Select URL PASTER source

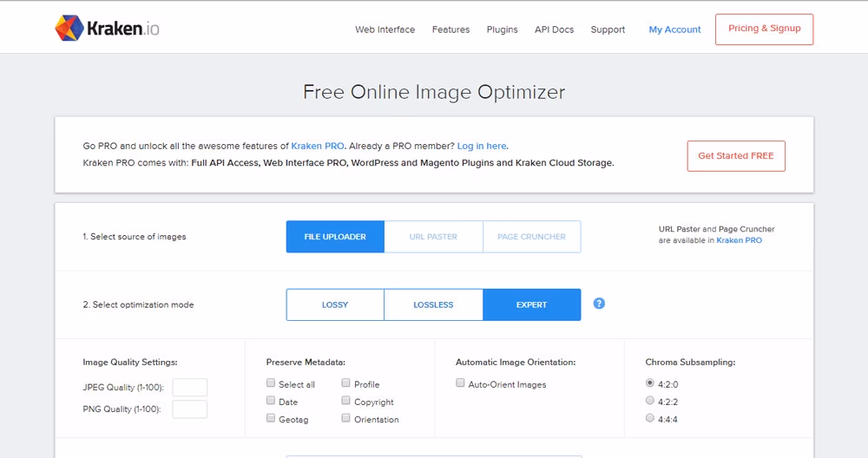tap(433, 237)
